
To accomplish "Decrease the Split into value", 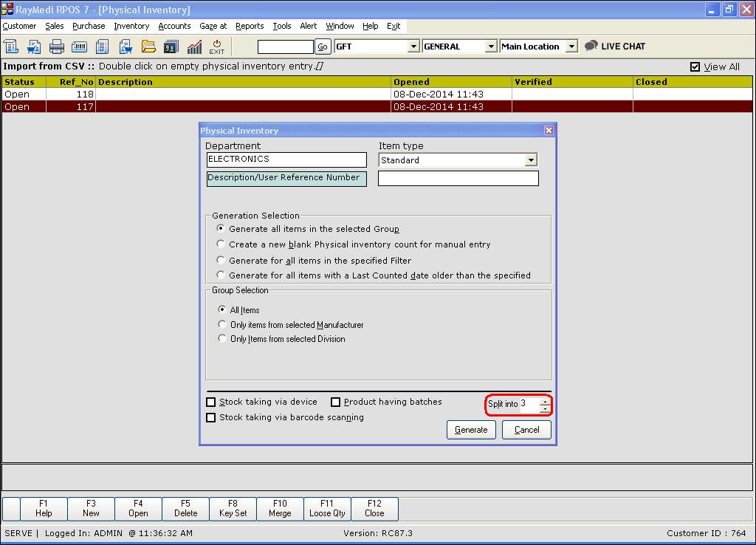I will click(x=545, y=408).
